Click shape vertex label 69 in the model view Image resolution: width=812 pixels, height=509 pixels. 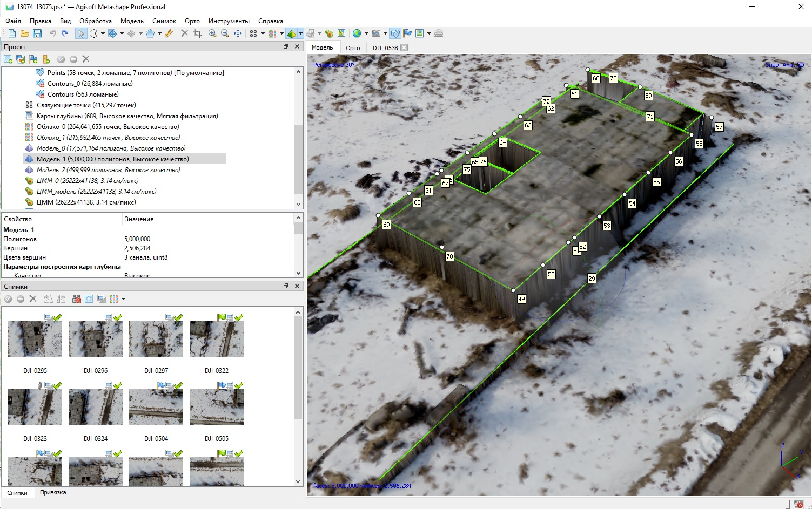(x=386, y=225)
